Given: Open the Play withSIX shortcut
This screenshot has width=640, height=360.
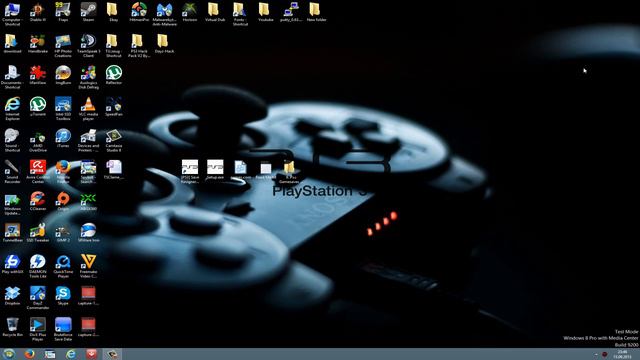Looking at the screenshot, I should pos(12,264).
